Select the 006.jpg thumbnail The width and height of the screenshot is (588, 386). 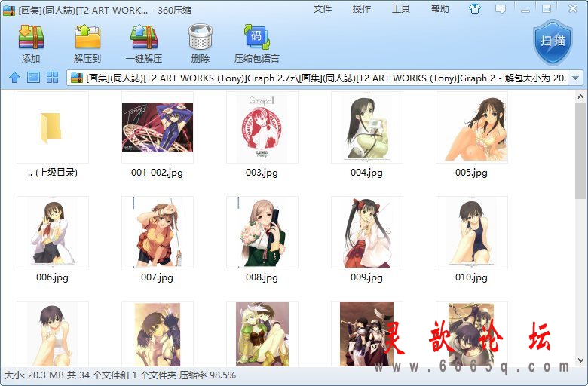53,231
